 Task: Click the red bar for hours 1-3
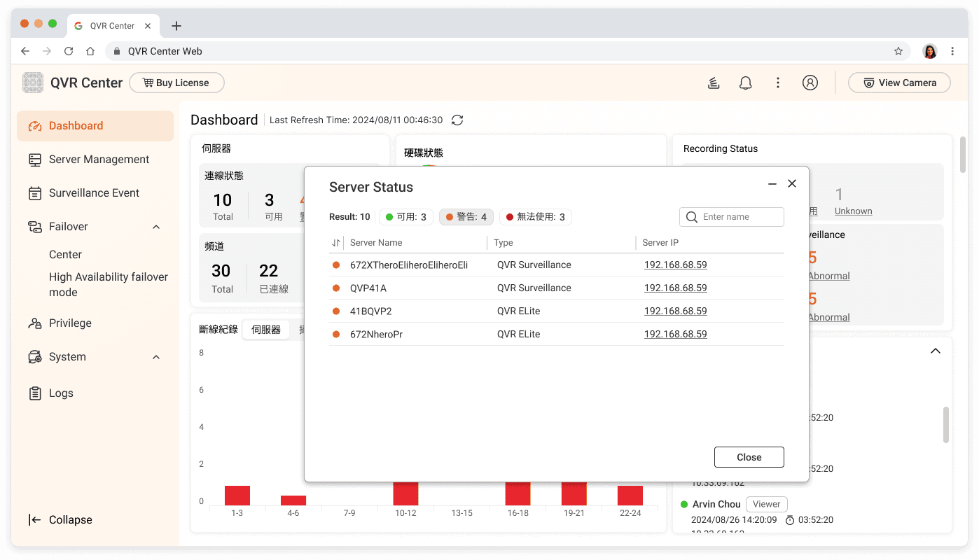[x=237, y=496]
